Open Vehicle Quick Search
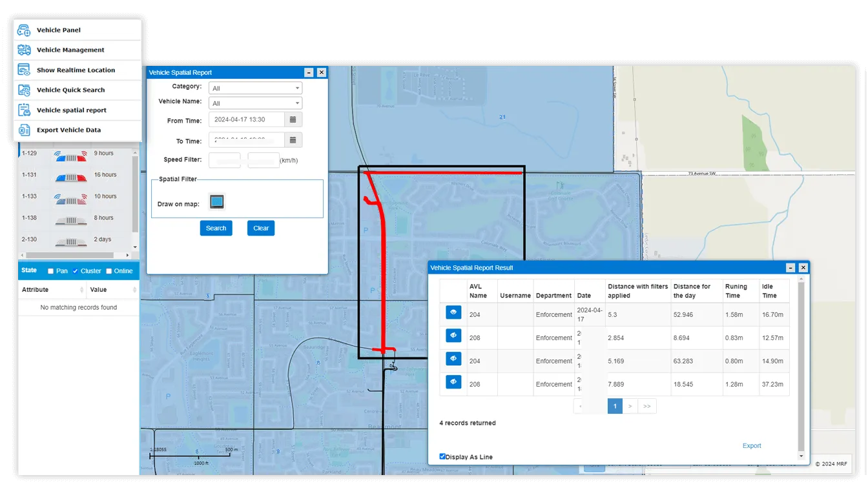868x497 pixels. [x=77, y=90]
